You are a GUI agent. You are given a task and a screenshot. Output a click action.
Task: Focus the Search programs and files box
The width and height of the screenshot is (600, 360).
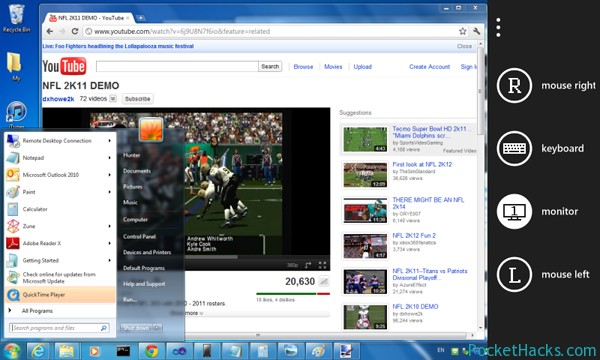(59, 328)
